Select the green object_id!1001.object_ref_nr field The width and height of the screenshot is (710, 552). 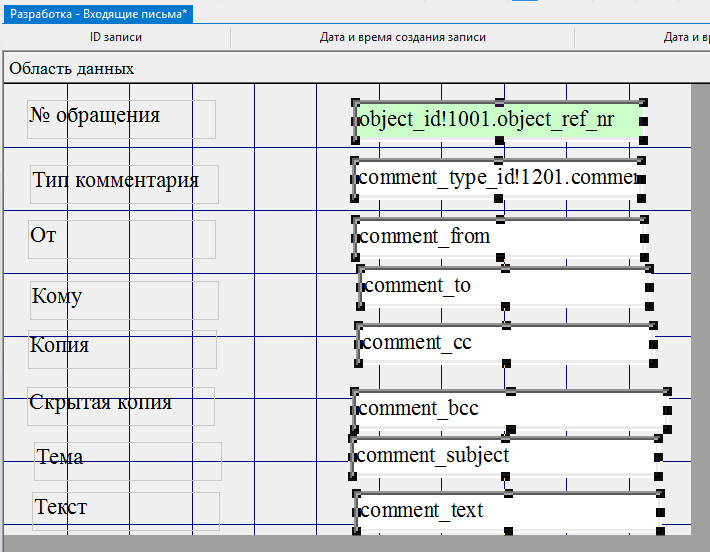tap(497, 121)
